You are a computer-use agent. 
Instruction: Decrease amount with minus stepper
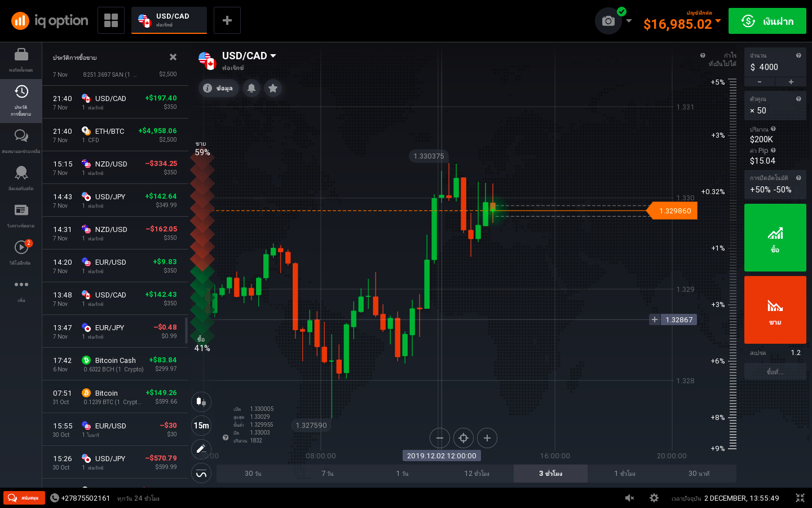click(760, 82)
